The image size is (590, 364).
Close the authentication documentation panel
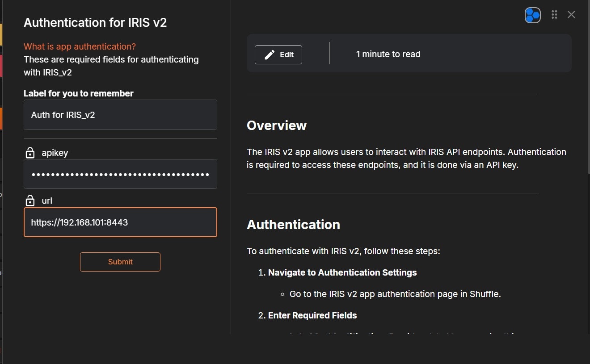point(571,14)
